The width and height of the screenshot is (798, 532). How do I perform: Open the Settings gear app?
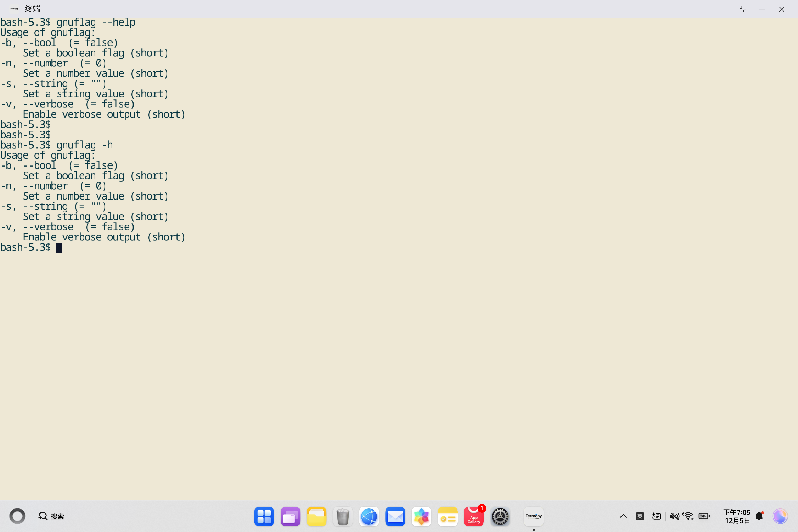tap(500, 516)
